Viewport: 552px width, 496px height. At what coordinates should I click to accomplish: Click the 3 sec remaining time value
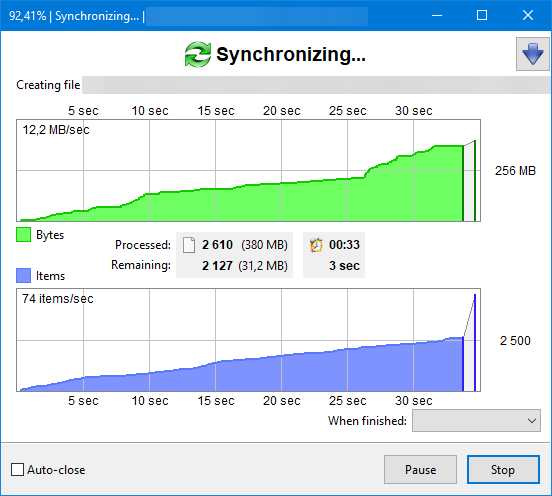tap(344, 265)
